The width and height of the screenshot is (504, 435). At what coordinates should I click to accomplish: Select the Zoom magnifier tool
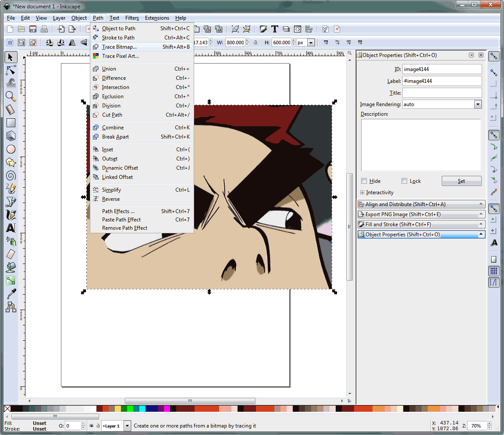coord(11,96)
